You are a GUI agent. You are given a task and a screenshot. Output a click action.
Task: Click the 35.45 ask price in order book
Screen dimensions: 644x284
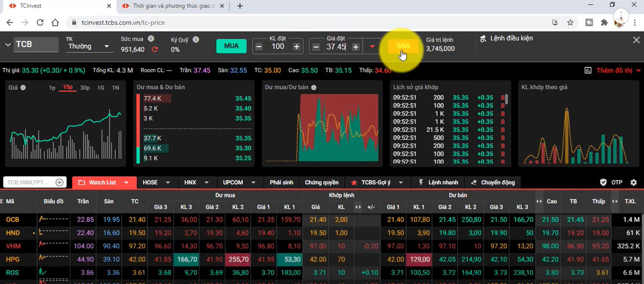point(243,99)
